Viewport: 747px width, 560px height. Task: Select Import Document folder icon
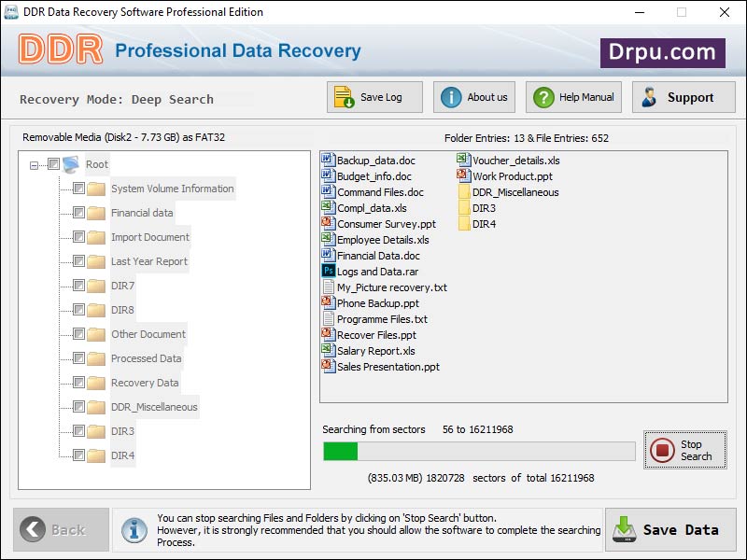tap(96, 237)
